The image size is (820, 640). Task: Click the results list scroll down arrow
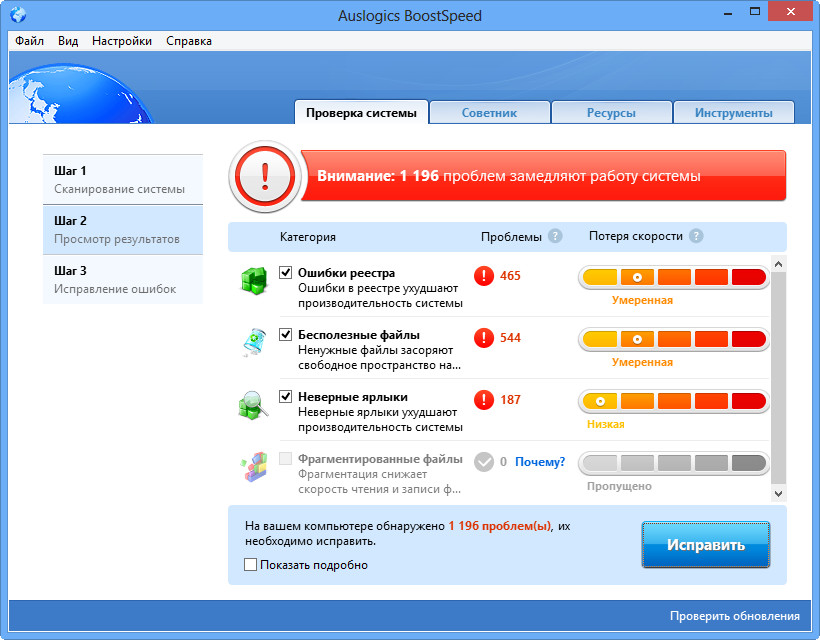coord(778,493)
